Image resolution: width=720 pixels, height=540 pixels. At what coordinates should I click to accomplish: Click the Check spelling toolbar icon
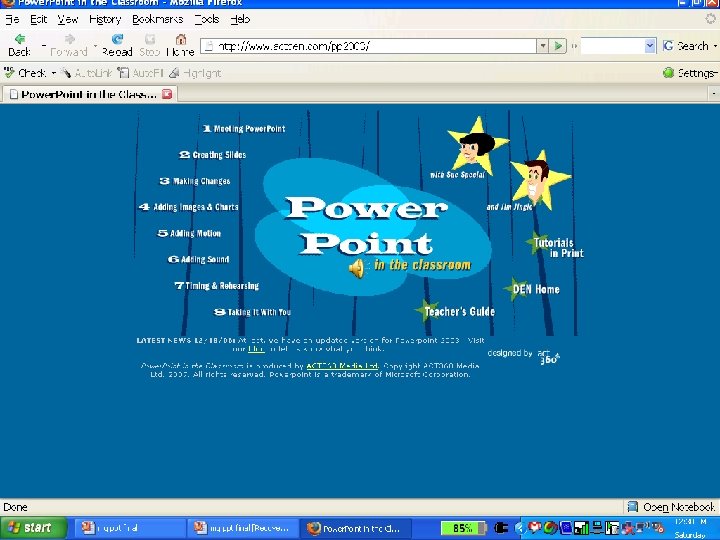pyautogui.click(x=25, y=73)
